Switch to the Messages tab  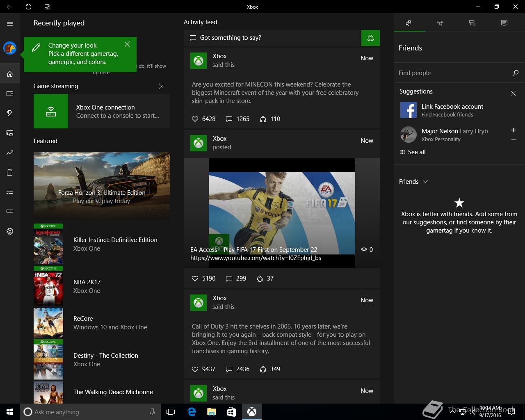click(472, 23)
